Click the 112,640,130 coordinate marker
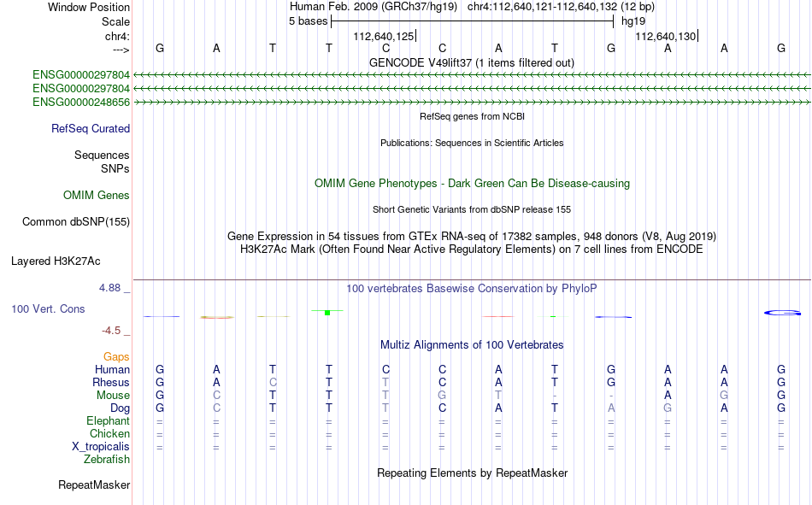812x505 pixels. (666, 36)
